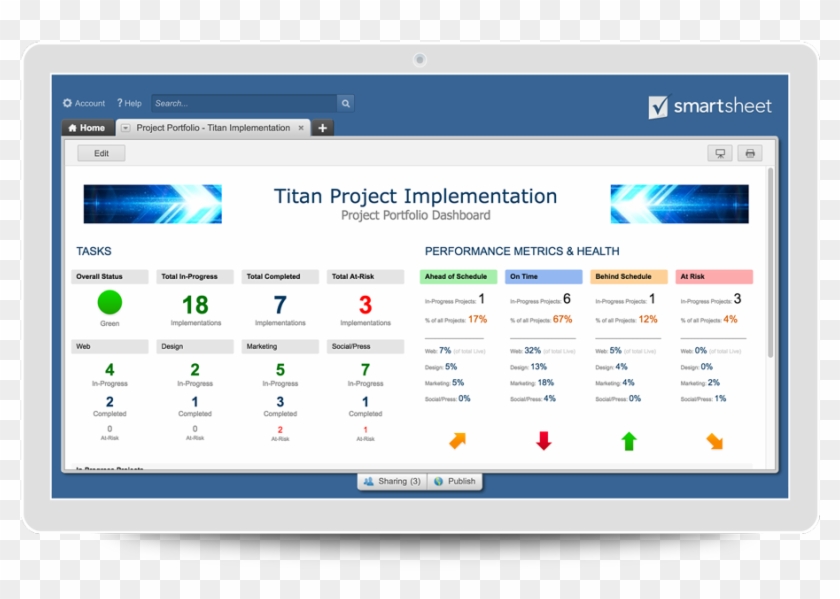Click the Ahead of Schedule header

point(458,276)
